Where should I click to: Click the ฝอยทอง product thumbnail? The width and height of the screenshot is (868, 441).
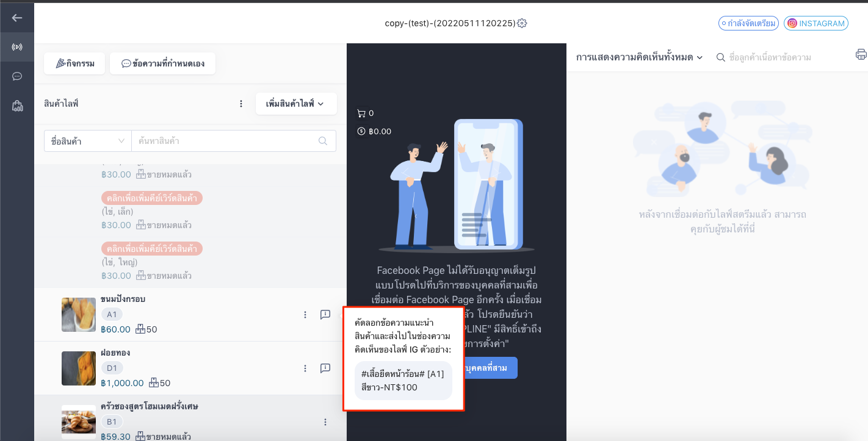tap(79, 368)
